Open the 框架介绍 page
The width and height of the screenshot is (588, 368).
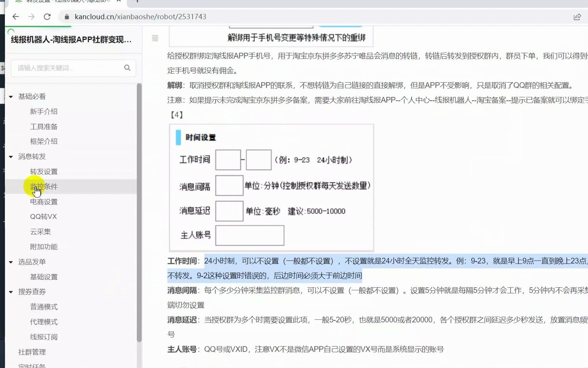point(44,141)
